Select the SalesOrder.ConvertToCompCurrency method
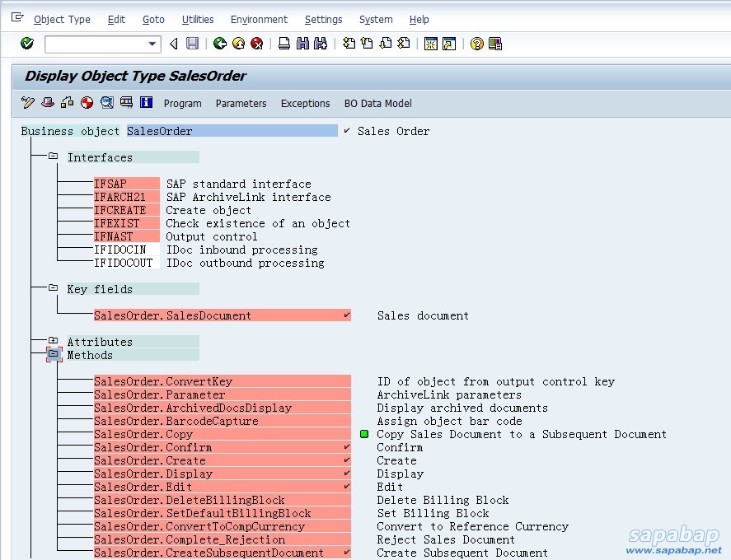The width and height of the screenshot is (731, 560). click(223, 526)
